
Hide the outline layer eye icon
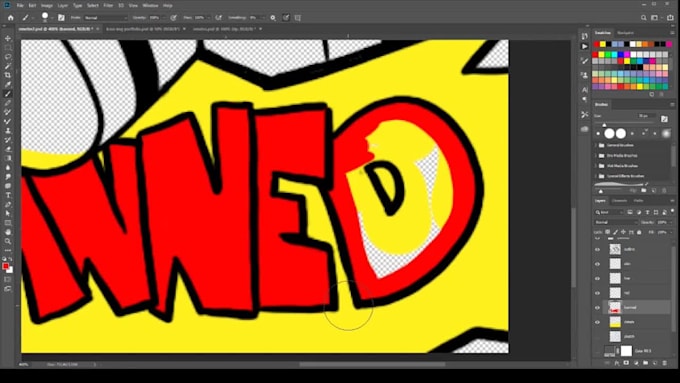coord(598,249)
